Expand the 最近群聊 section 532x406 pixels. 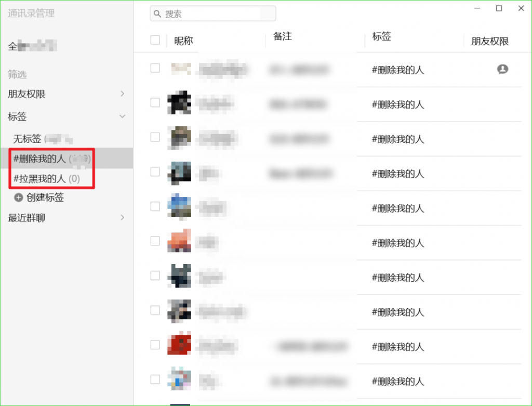(x=122, y=218)
